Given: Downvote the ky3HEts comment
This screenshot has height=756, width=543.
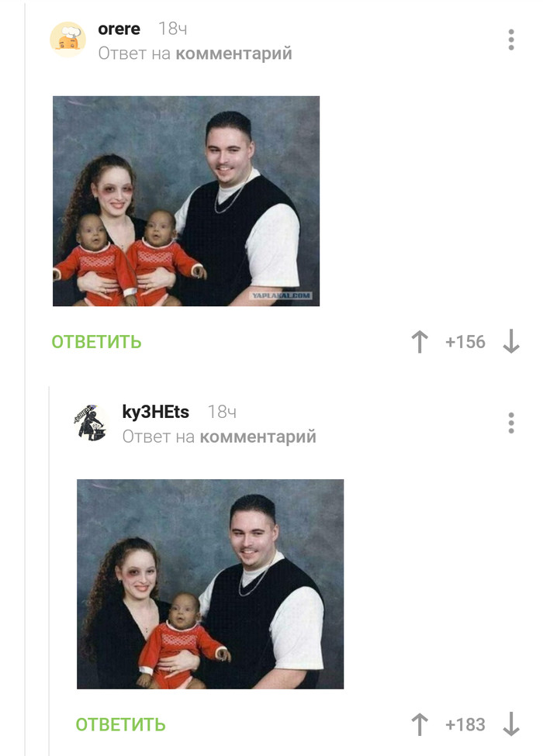Looking at the screenshot, I should [511, 725].
